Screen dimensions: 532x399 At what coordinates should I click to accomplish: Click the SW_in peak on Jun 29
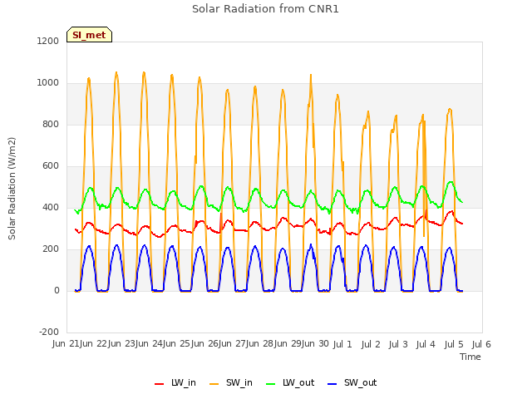point(311,76)
